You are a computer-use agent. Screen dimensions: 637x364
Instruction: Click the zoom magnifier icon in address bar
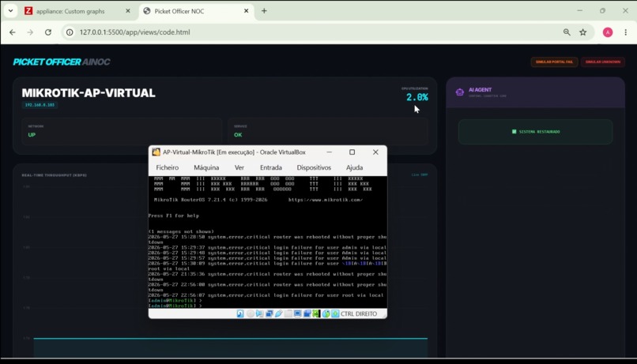(567, 32)
